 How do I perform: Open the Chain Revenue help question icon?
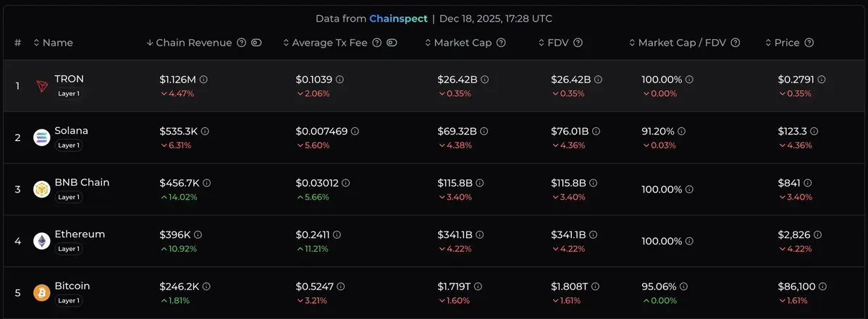(241, 43)
